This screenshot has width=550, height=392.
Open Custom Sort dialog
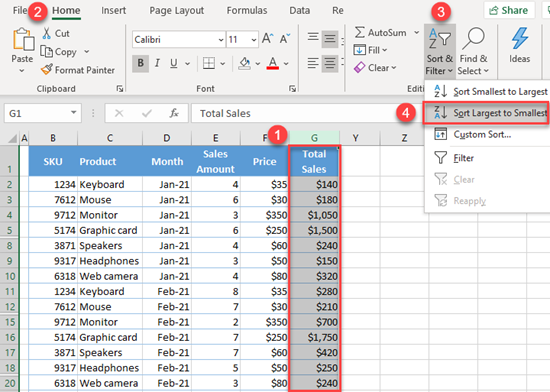487,134
